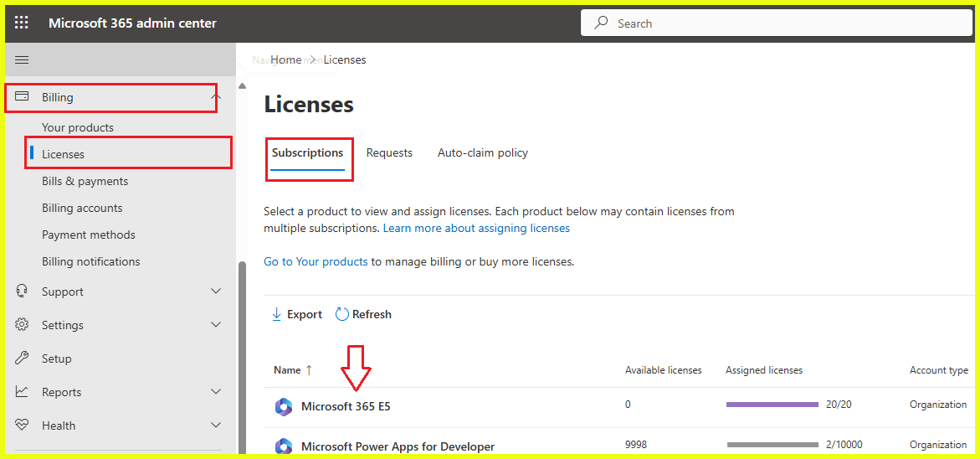This screenshot has height=459, width=980.
Task: Click the Power Apps for Developer product icon
Action: point(284,446)
